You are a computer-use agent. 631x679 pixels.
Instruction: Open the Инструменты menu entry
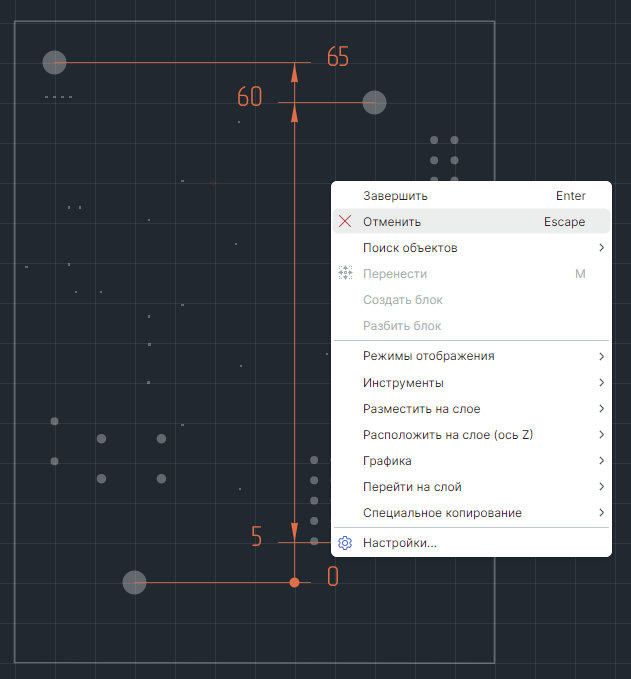pos(403,383)
